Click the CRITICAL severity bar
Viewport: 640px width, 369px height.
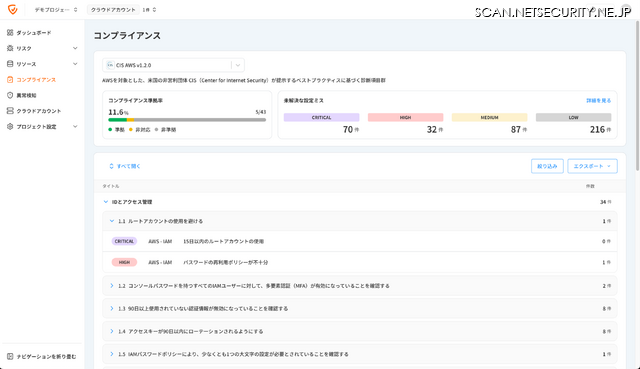click(x=321, y=117)
